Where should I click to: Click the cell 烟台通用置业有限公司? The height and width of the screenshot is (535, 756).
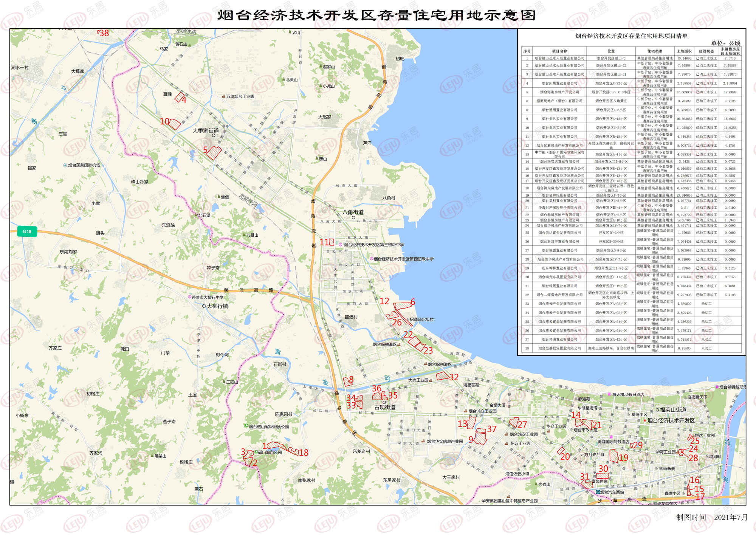[559, 110]
